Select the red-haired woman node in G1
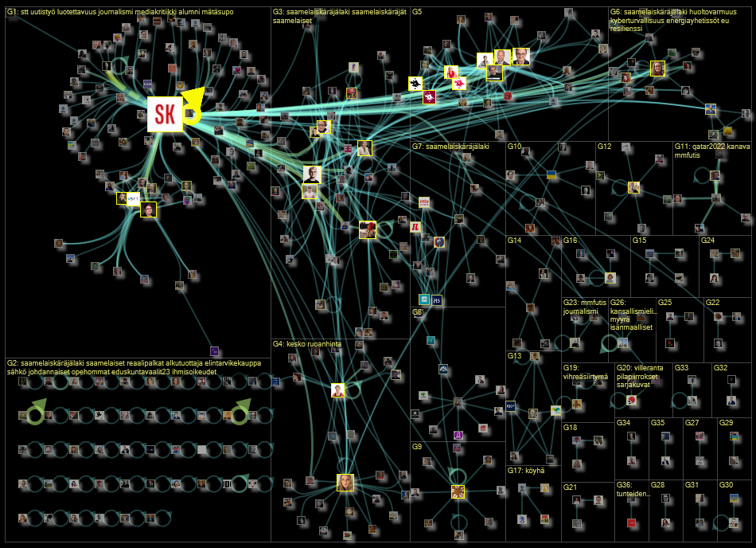The height and width of the screenshot is (548, 756). click(x=148, y=209)
